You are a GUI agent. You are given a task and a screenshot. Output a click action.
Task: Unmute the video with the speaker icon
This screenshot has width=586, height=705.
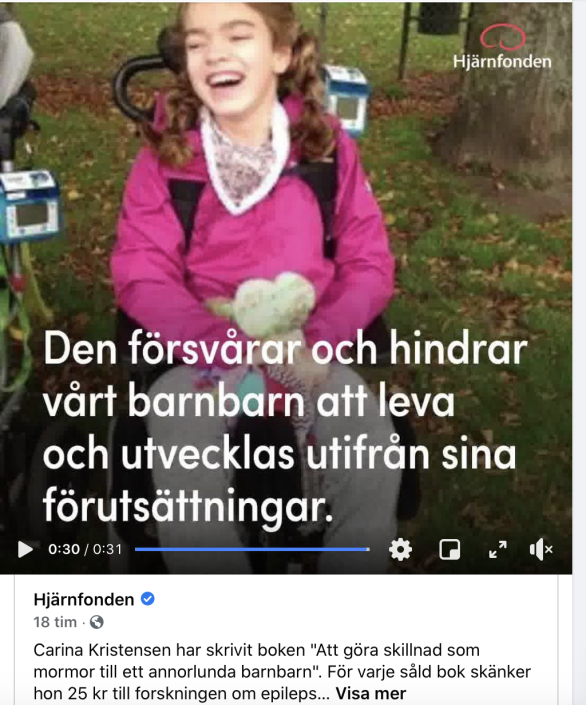coord(541,549)
